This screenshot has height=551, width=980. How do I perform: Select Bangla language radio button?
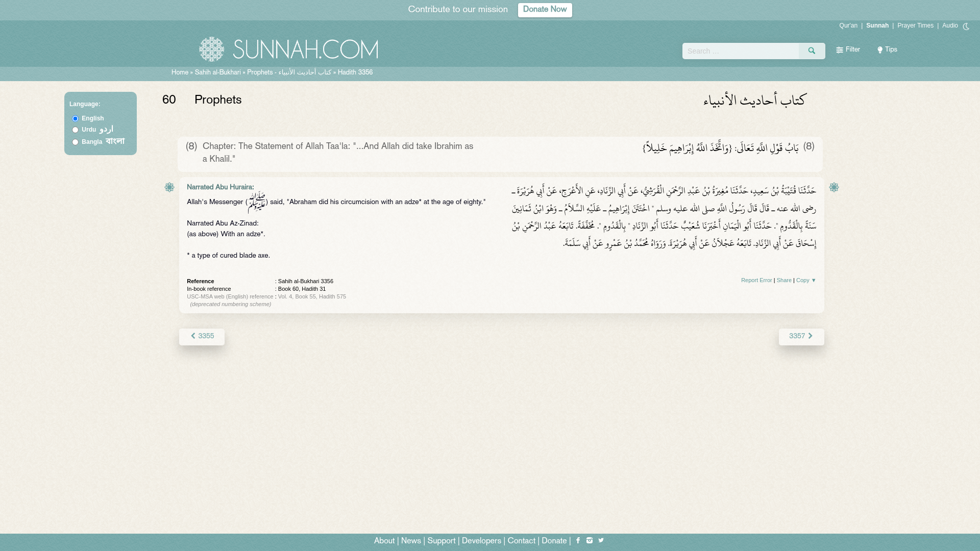click(75, 142)
